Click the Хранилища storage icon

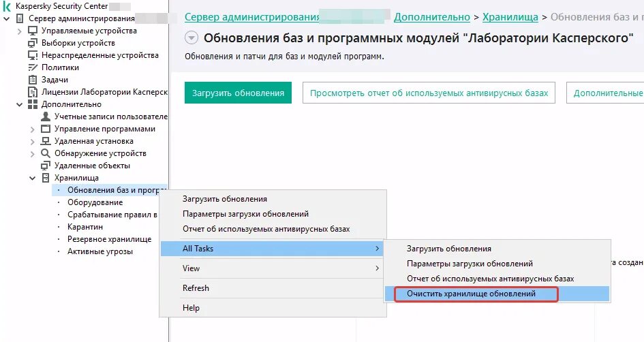click(x=46, y=178)
